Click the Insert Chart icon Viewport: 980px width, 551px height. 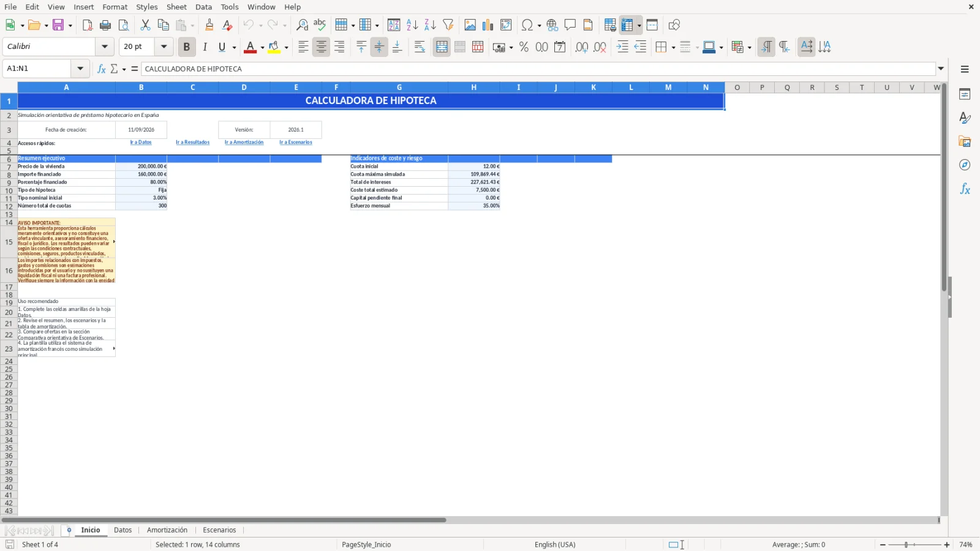tap(488, 25)
